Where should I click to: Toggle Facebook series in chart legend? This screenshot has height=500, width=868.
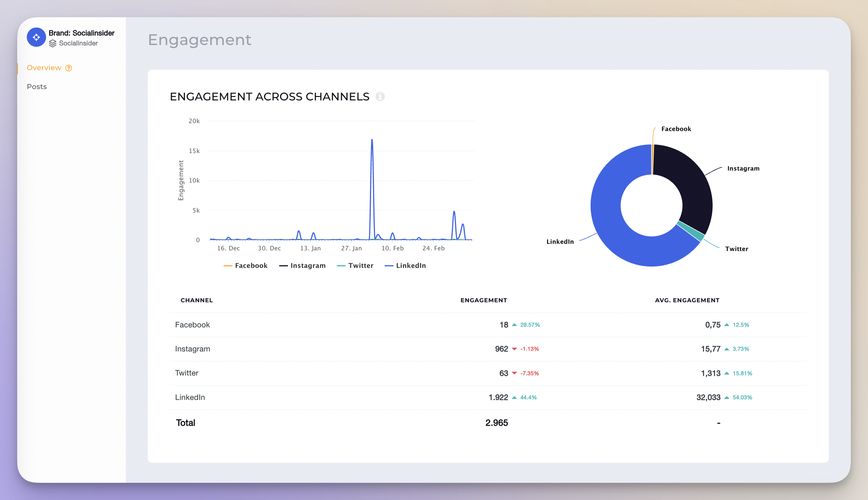251,265
